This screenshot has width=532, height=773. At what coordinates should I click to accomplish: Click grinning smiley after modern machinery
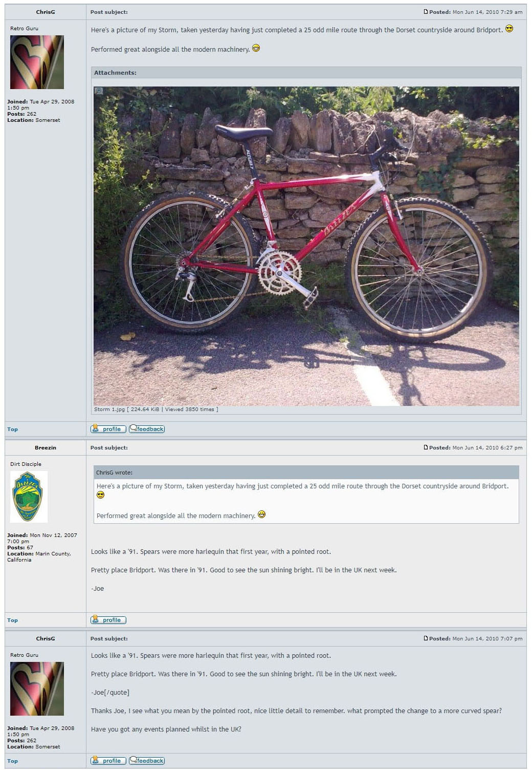(256, 48)
